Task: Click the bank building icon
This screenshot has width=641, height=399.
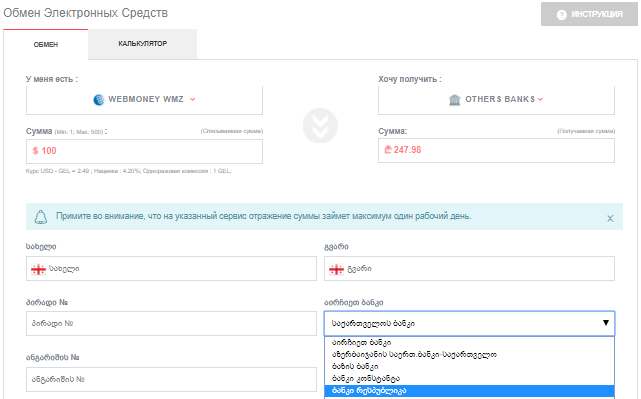Action: 455,99
